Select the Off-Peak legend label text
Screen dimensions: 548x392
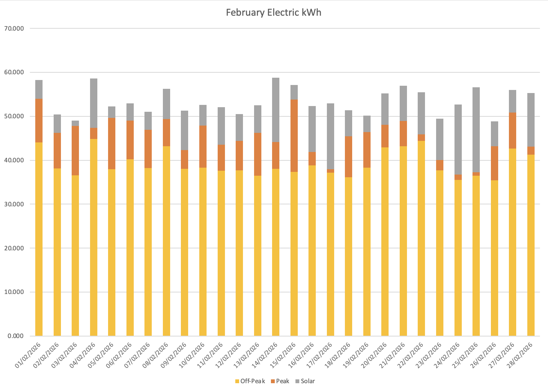(253, 381)
